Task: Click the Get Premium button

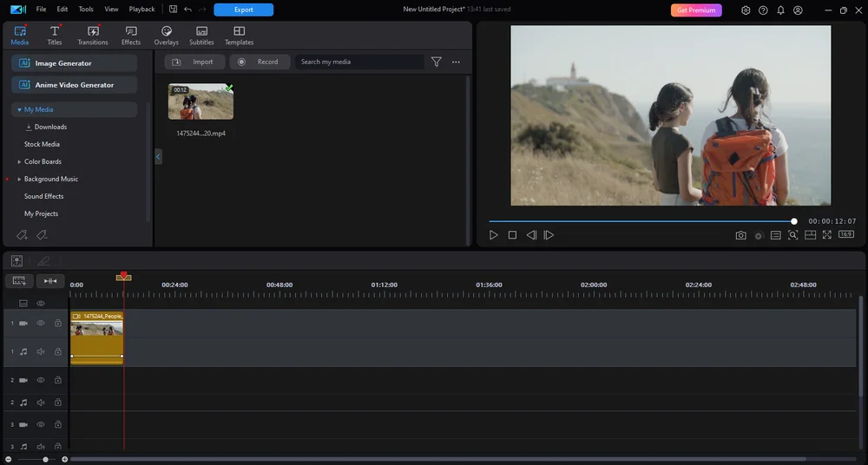Action: click(696, 10)
